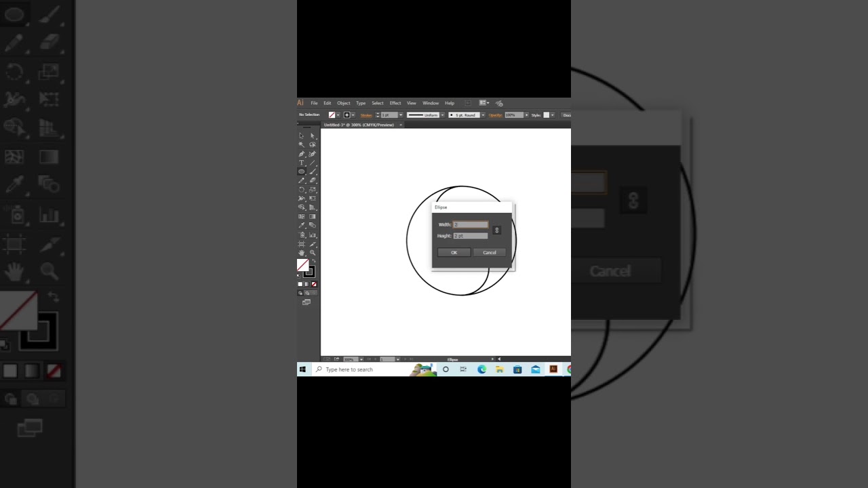Expand the Opacity slider arrow

[526, 115]
